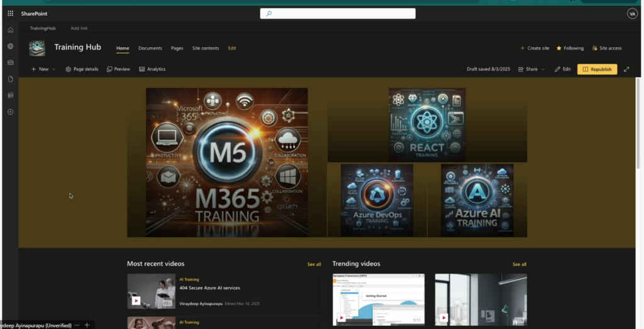Click the Preview icon

(109, 69)
